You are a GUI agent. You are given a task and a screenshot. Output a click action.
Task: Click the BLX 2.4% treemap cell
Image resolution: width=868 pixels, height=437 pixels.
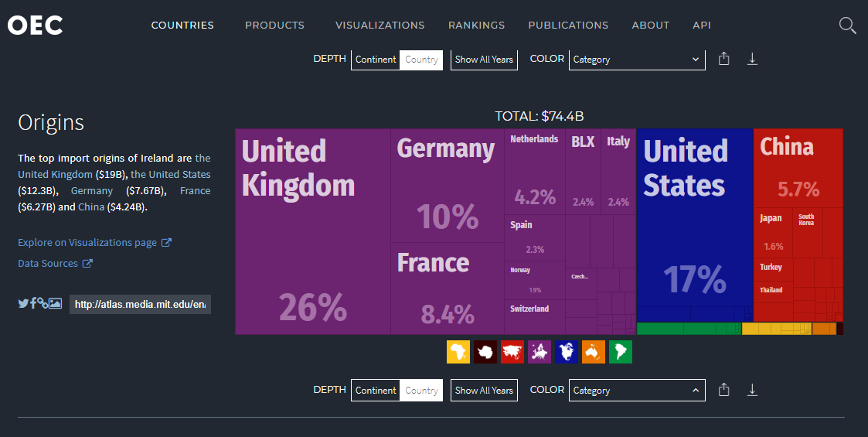[583, 172]
